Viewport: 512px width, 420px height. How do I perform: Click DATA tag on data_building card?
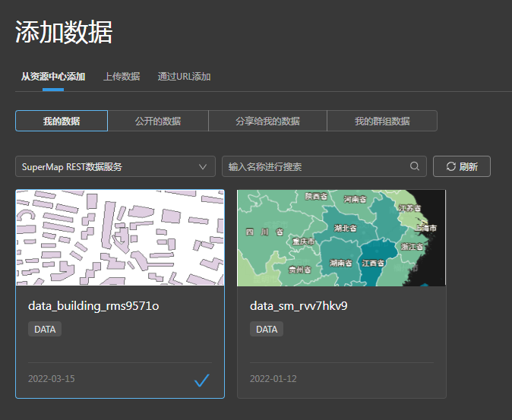(45, 330)
